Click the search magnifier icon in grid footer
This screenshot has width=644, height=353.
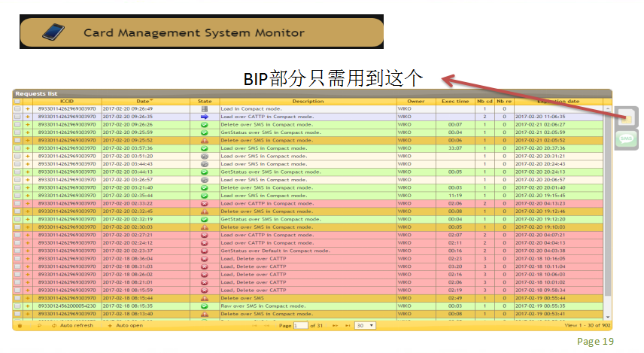click(39, 325)
